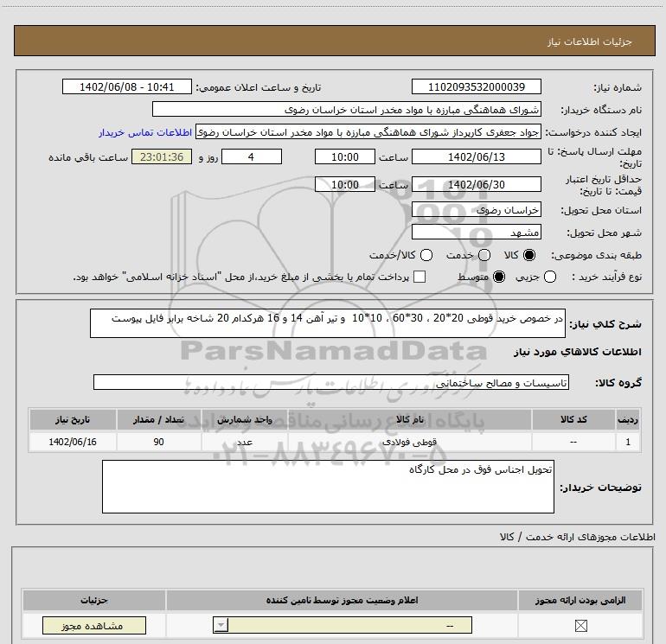666x644 pixels.
Task: Click the crossed permit-required checkbox icon
Action: pos(580,625)
